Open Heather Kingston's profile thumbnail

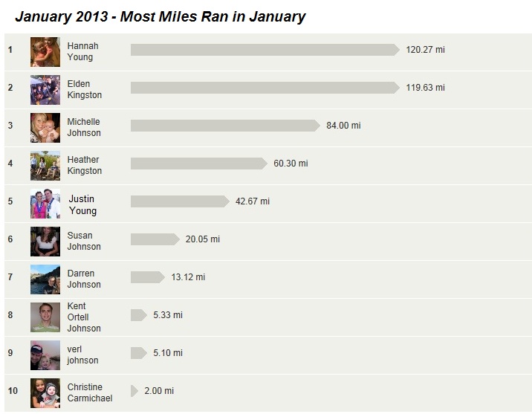pyautogui.click(x=45, y=166)
